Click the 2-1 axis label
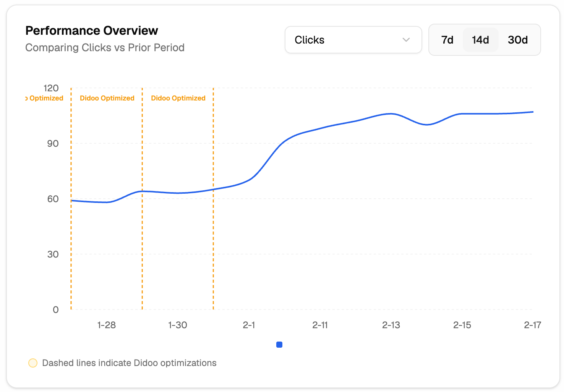 (249, 325)
